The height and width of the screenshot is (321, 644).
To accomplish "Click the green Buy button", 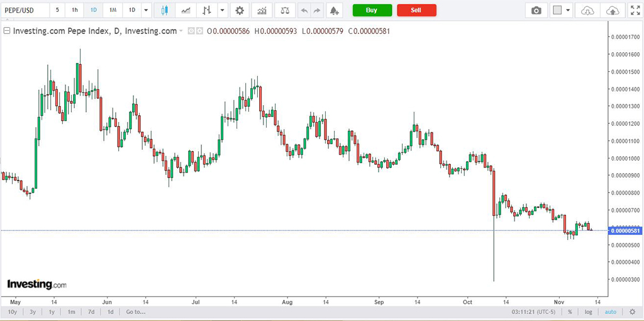I will 372,10.
